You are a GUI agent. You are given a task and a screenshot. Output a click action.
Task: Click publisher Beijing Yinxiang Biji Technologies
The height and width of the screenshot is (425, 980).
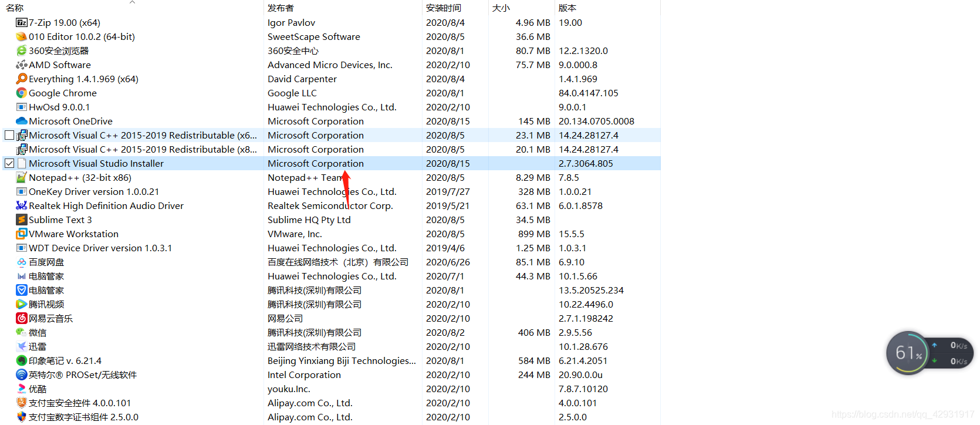(342, 360)
